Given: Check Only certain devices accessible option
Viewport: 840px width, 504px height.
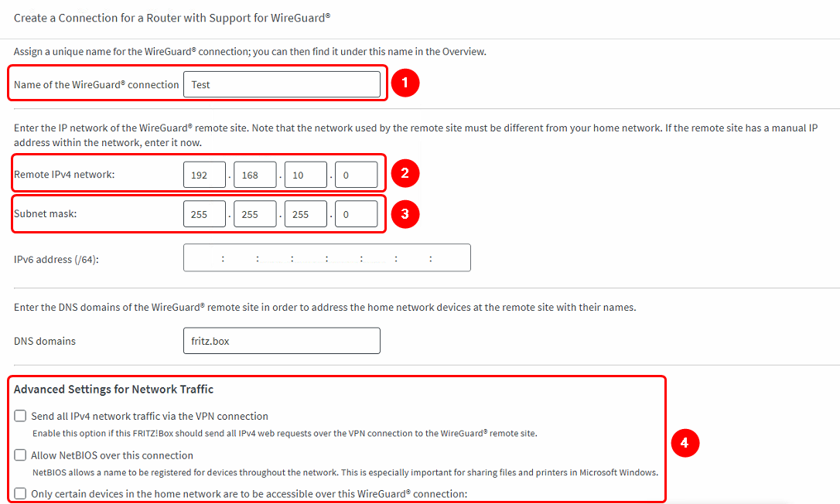Looking at the screenshot, I should click(21, 493).
